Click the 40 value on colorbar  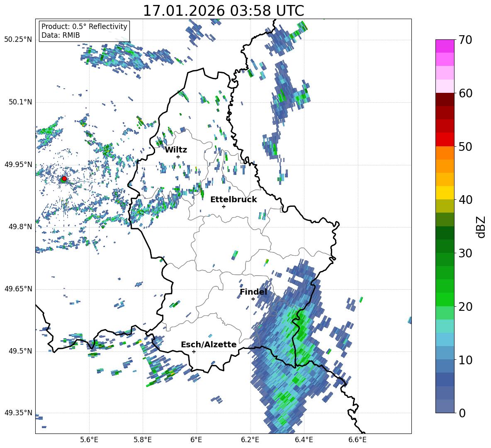click(x=465, y=200)
